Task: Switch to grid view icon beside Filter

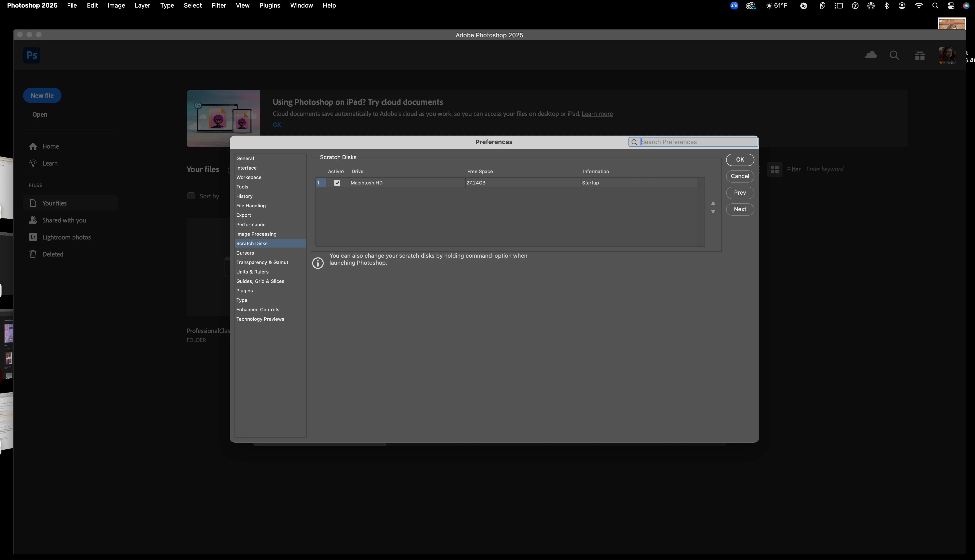Action: 775,169
